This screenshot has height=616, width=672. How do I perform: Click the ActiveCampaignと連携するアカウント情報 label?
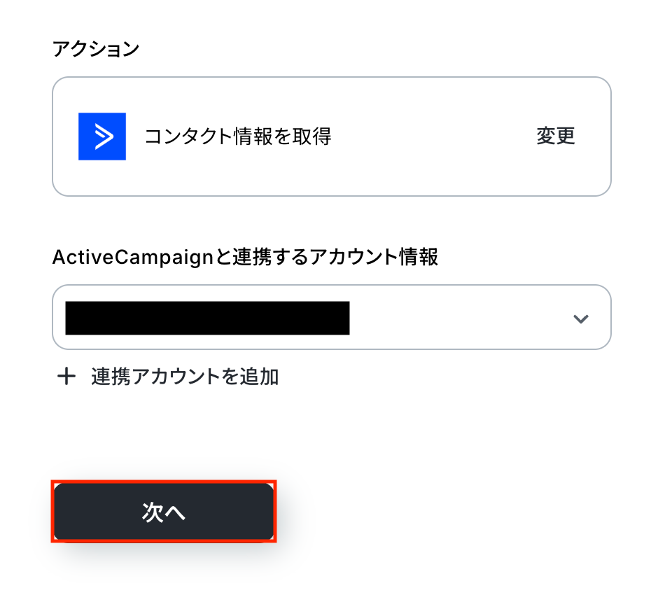(x=245, y=258)
